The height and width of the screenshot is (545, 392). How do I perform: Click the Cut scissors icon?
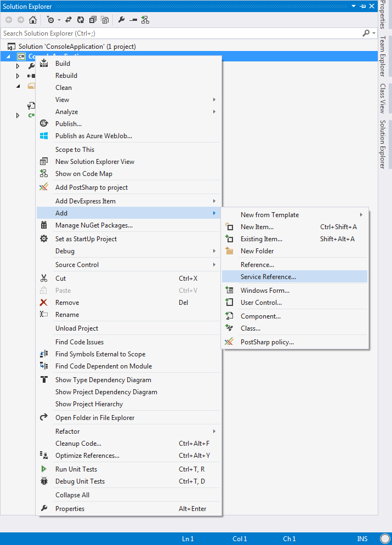point(44,278)
